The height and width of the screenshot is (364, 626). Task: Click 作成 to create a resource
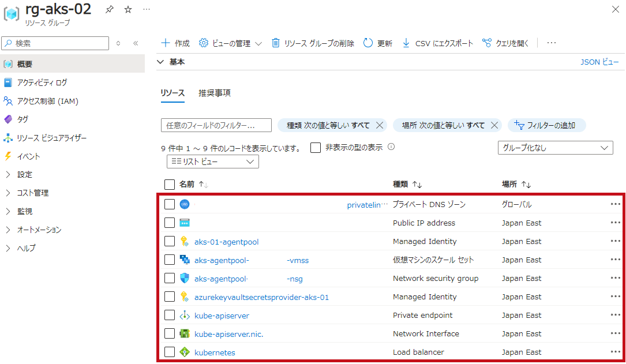175,43
